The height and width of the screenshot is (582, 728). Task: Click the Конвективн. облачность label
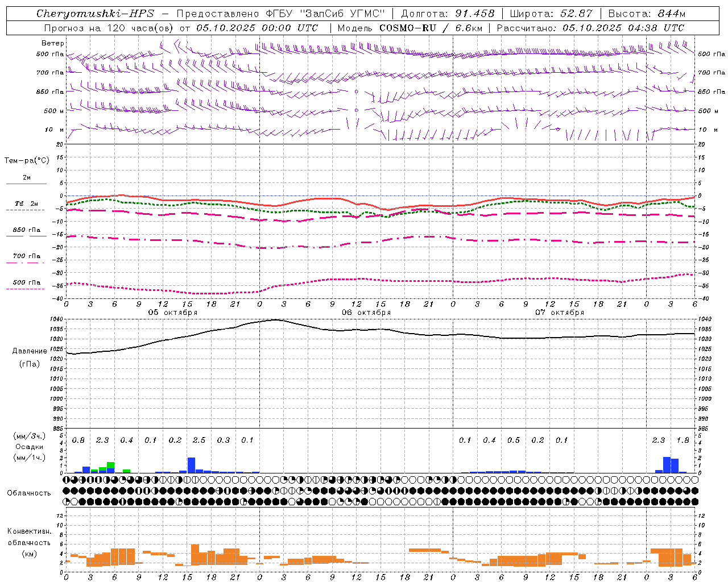pyautogui.click(x=29, y=537)
